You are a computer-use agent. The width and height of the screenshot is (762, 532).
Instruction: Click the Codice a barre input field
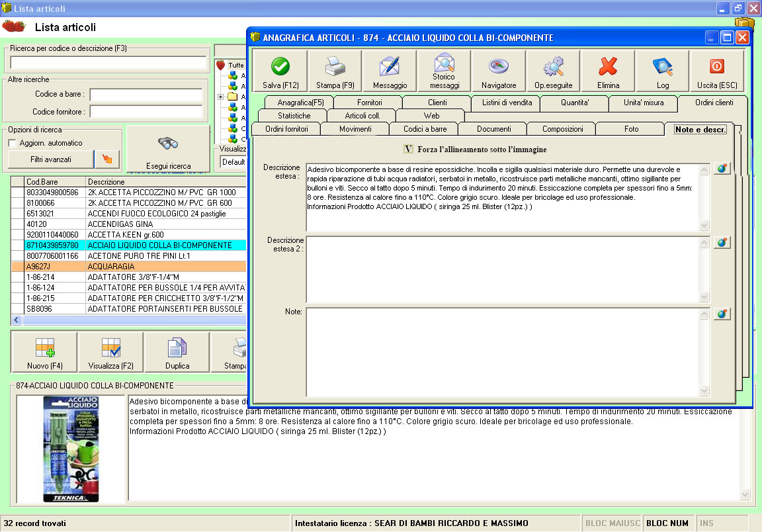click(x=146, y=95)
